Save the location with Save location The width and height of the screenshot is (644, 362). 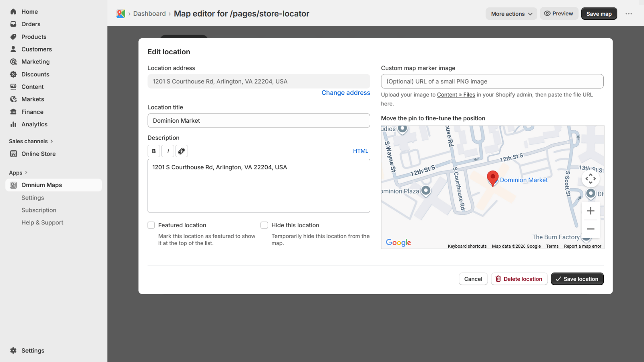(577, 279)
